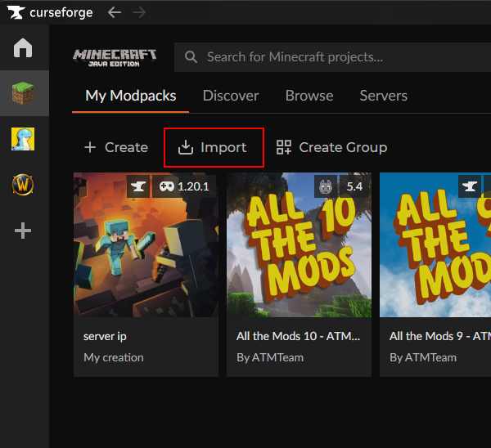The height and width of the screenshot is (448, 491).
Task: Click Forge anvil badge on server ip card
Action: 138,186
